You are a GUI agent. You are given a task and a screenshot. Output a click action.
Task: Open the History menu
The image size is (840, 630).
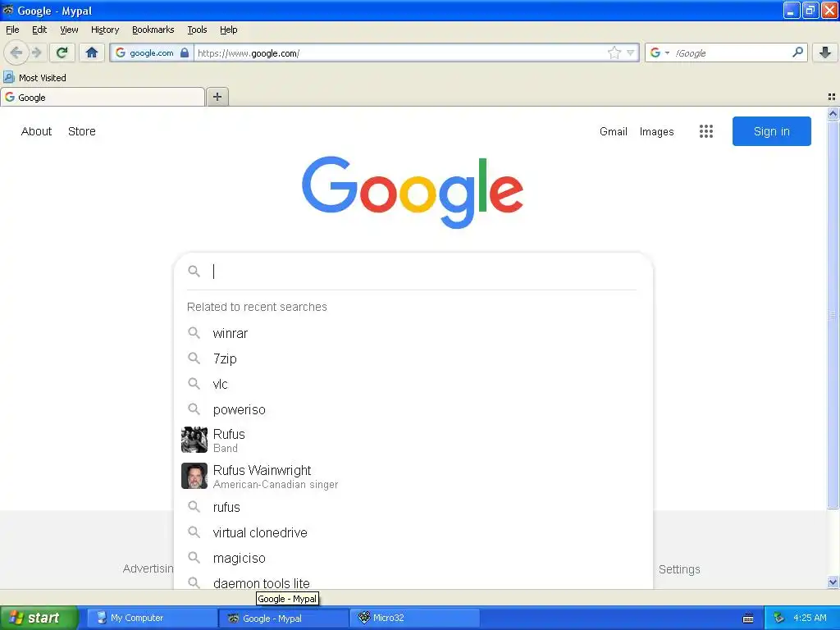(x=104, y=30)
